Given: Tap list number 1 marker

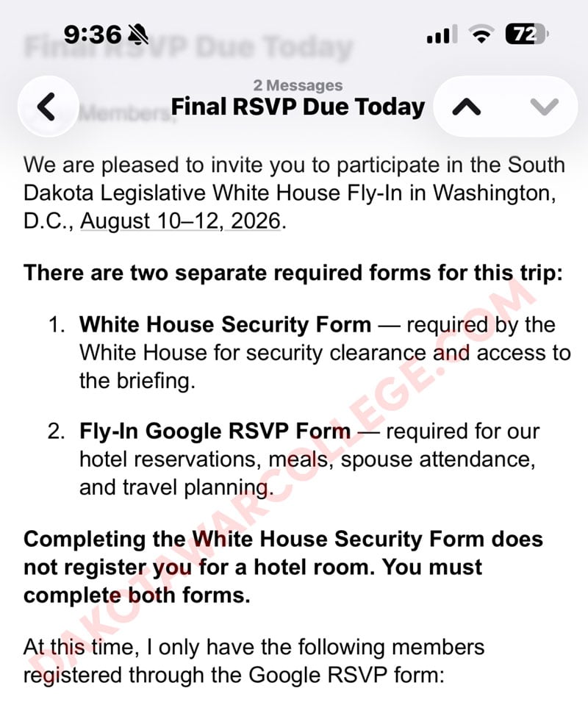Looking at the screenshot, I should tap(56, 325).
